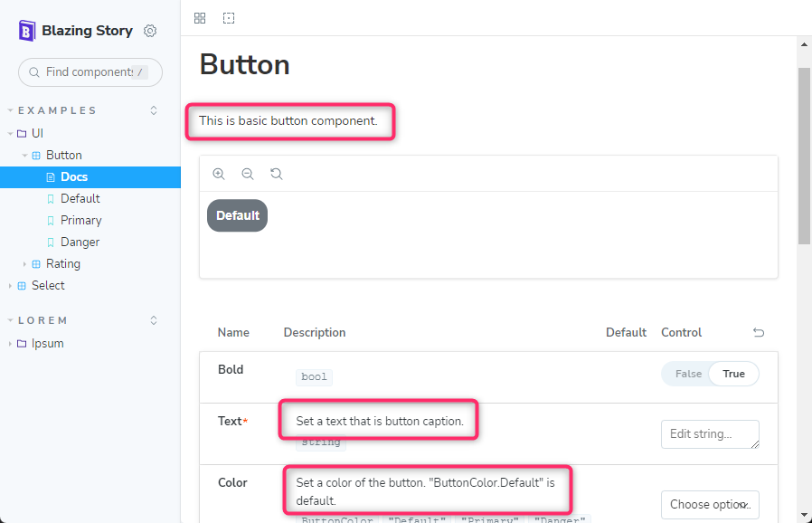812x523 pixels.
Task: Click the Color parameter name
Action: click(232, 482)
